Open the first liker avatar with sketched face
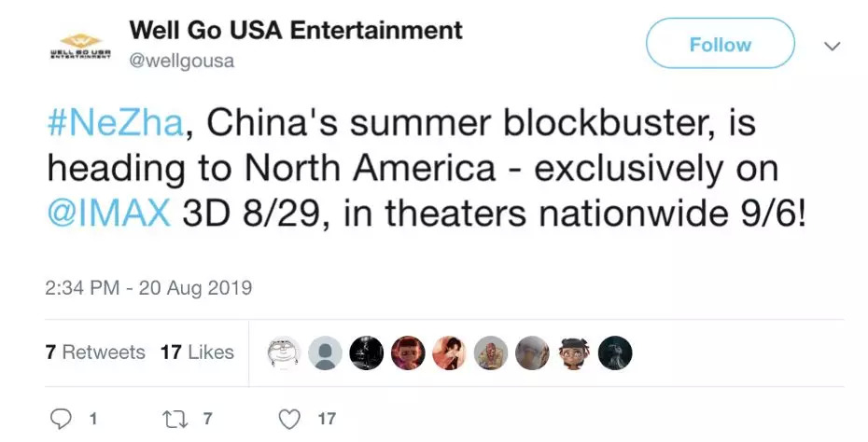 [x=284, y=353]
